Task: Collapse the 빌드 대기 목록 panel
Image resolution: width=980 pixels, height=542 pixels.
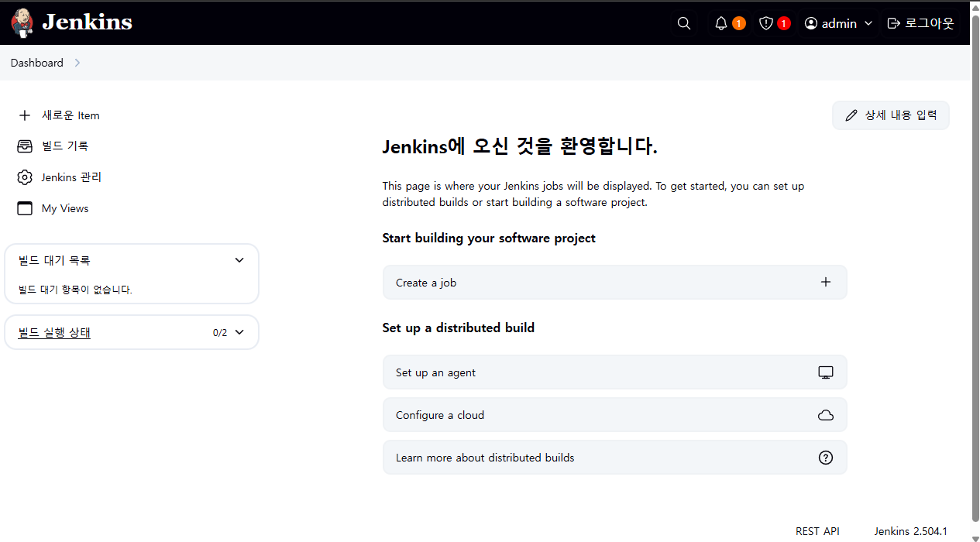Action: (239, 260)
